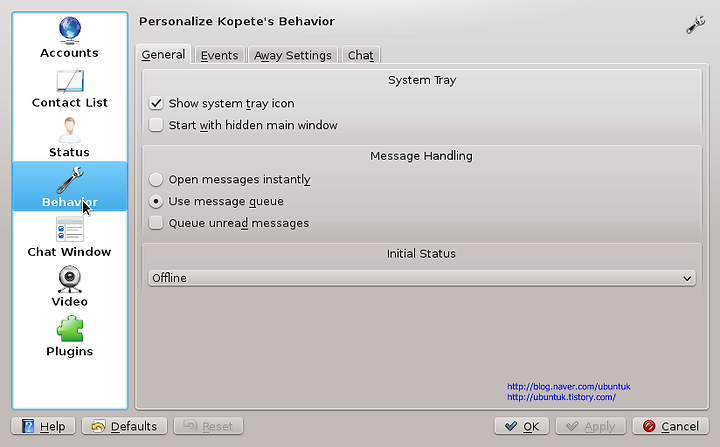Open the Away Settings tab
The width and height of the screenshot is (720, 447).
tap(292, 55)
